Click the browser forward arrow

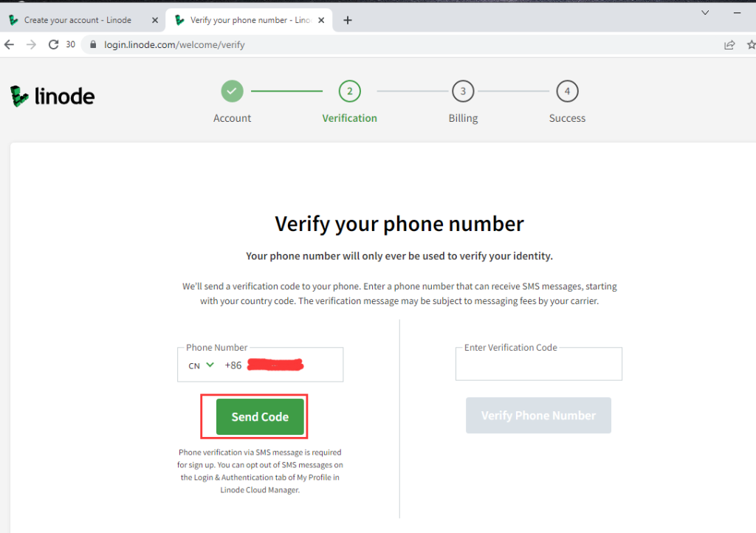tap(31, 45)
